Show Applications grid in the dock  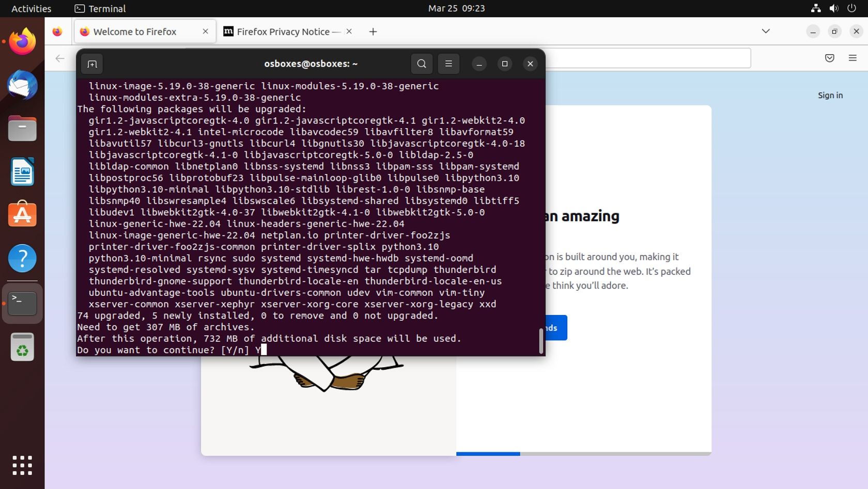tap(22, 465)
